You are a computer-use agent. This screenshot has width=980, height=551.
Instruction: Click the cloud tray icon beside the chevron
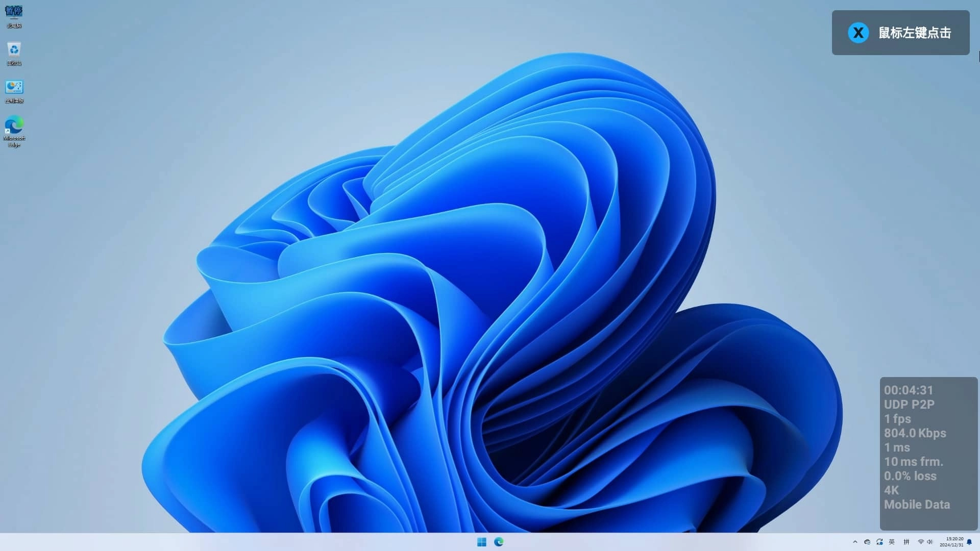(x=867, y=542)
